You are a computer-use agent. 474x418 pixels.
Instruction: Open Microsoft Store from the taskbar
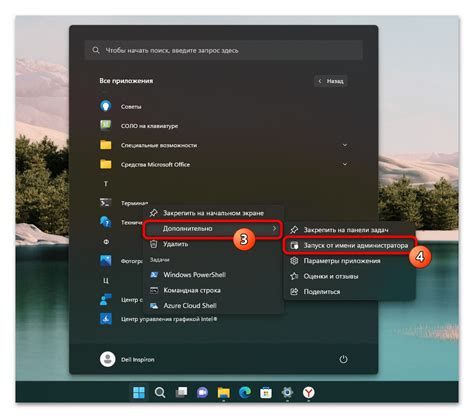tap(266, 393)
